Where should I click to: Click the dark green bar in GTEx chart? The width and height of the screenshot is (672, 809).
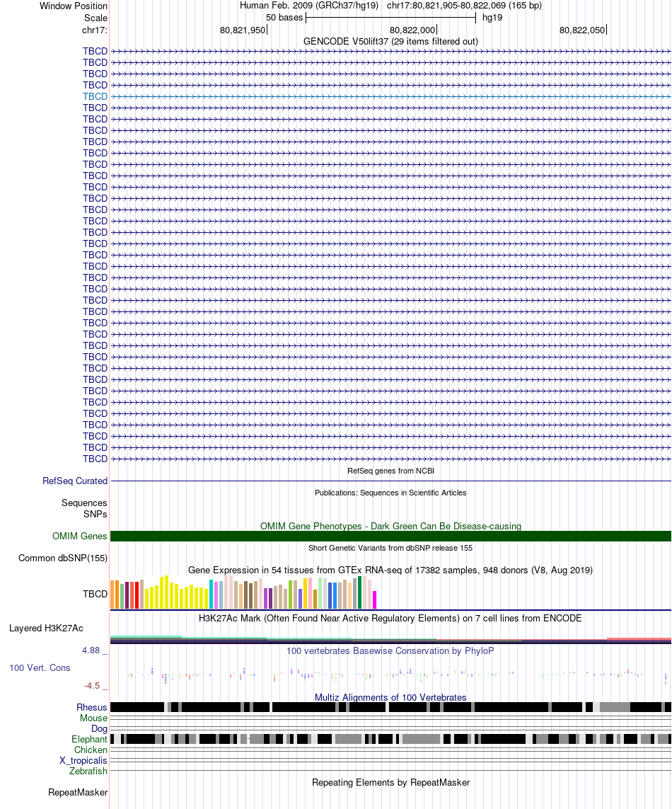359,592
